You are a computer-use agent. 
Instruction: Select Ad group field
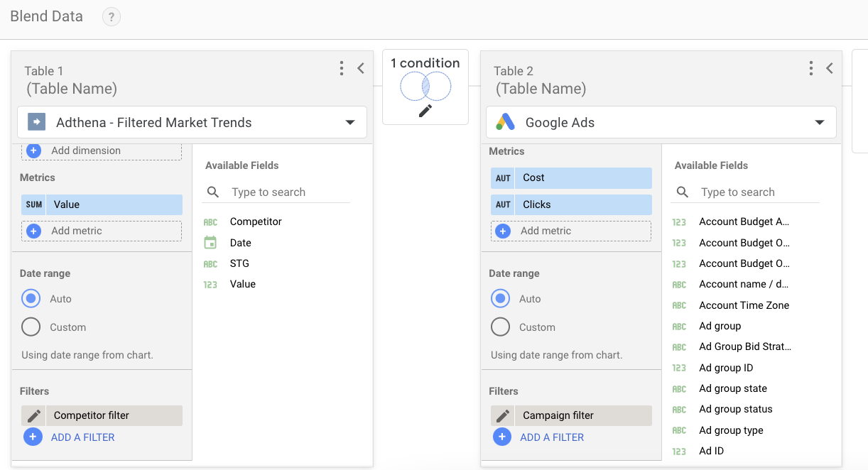(720, 326)
